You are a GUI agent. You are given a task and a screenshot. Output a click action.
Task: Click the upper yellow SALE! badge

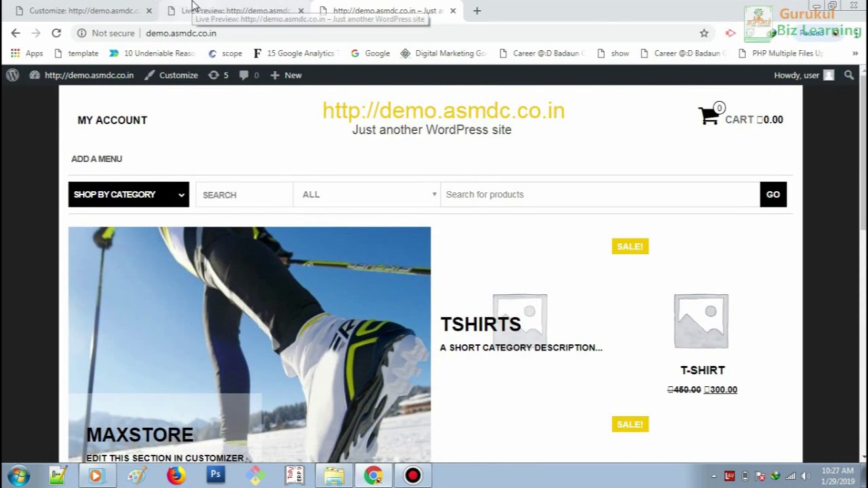[630, 246]
